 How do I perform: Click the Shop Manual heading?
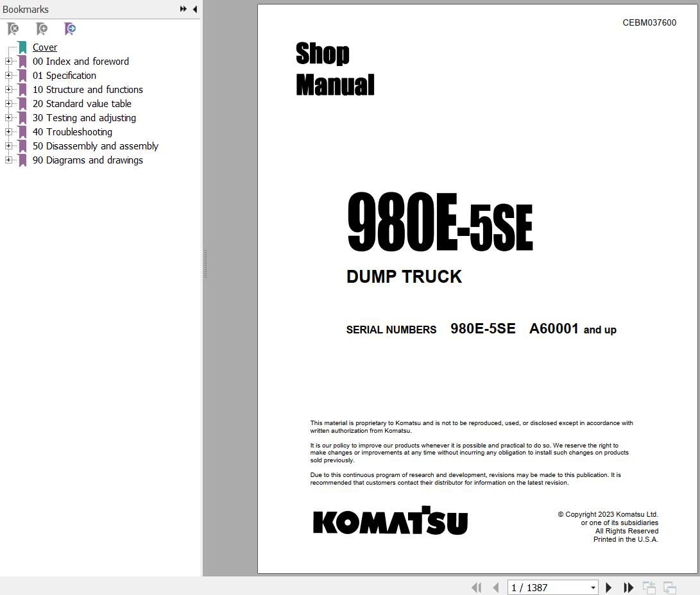(335, 69)
